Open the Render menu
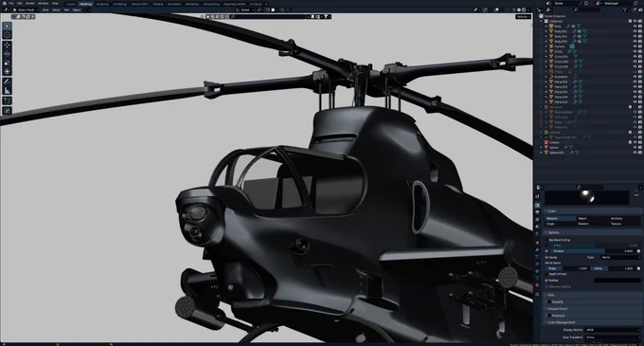The width and height of the screenshot is (644, 346). (x=30, y=3)
